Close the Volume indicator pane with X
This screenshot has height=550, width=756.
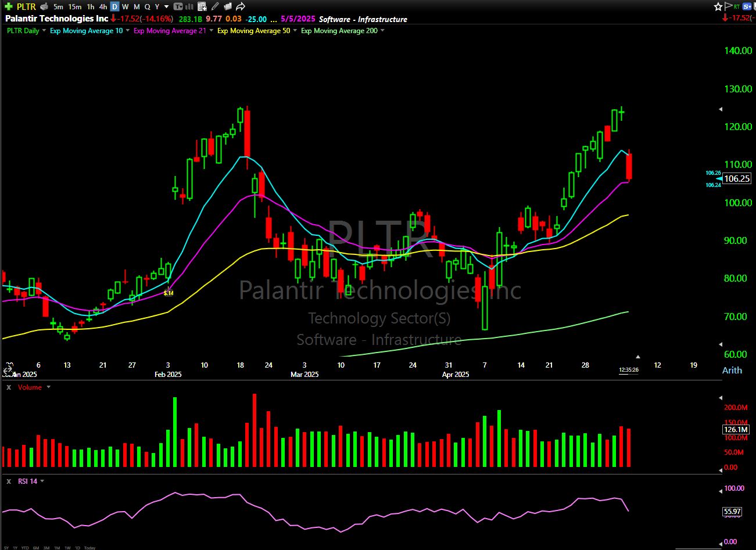[x=9, y=387]
